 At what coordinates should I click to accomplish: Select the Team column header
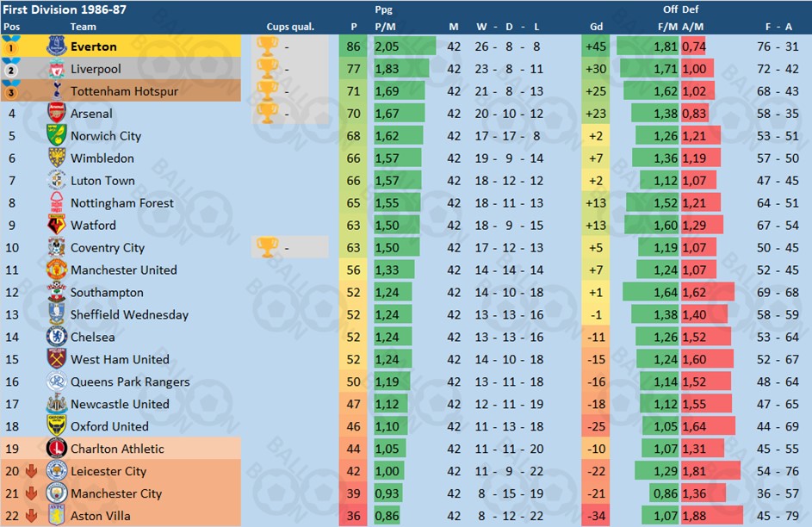coord(83,27)
